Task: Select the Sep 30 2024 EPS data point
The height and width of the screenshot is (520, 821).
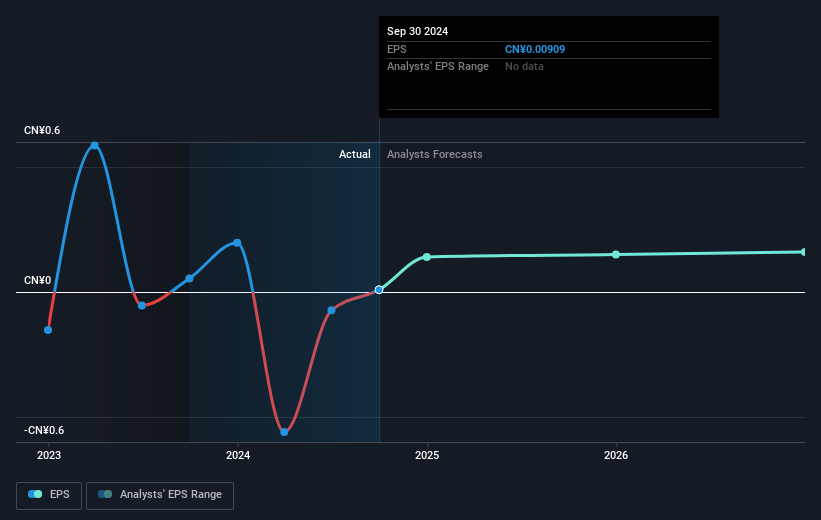Action: pyautogui.click(x=379, y=290)
